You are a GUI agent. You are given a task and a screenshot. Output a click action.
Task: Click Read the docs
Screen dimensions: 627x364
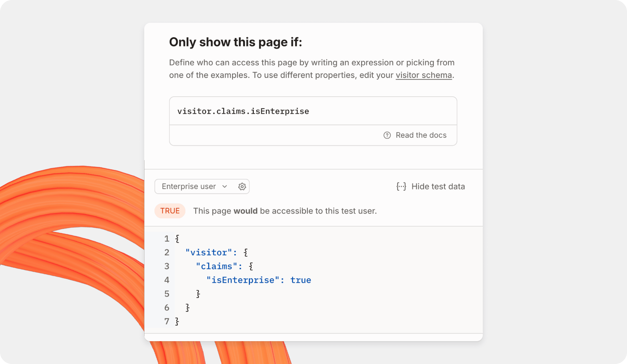(421, 135)
